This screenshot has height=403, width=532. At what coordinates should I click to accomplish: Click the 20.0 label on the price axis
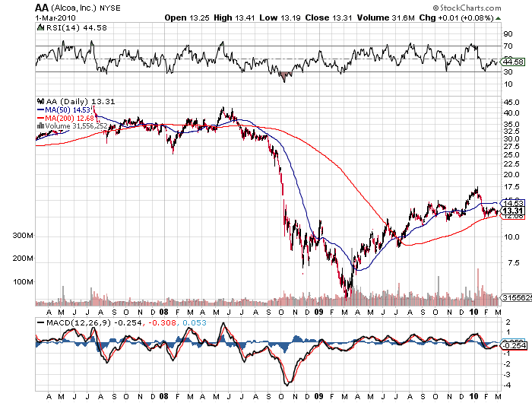(x=511, y=175)
